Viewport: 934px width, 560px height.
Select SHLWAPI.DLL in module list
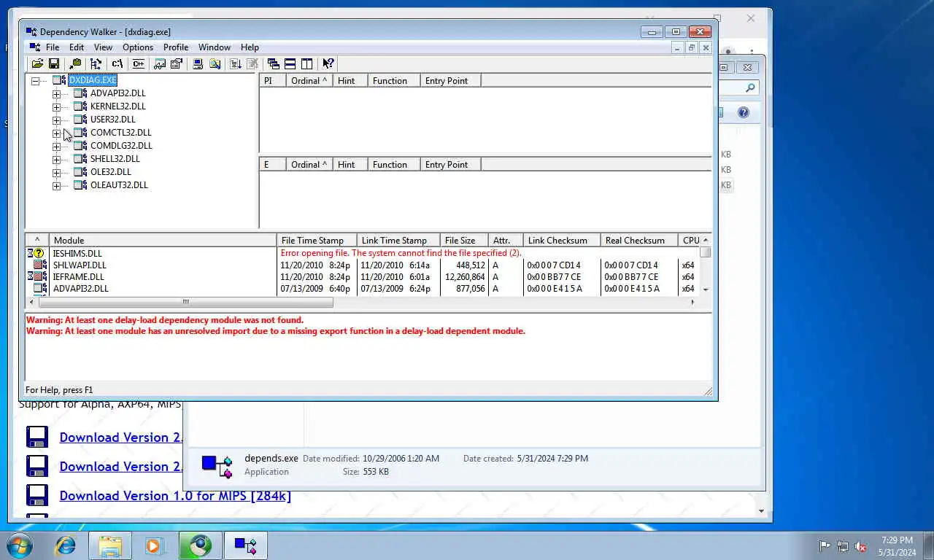click(x=80, y=265)
